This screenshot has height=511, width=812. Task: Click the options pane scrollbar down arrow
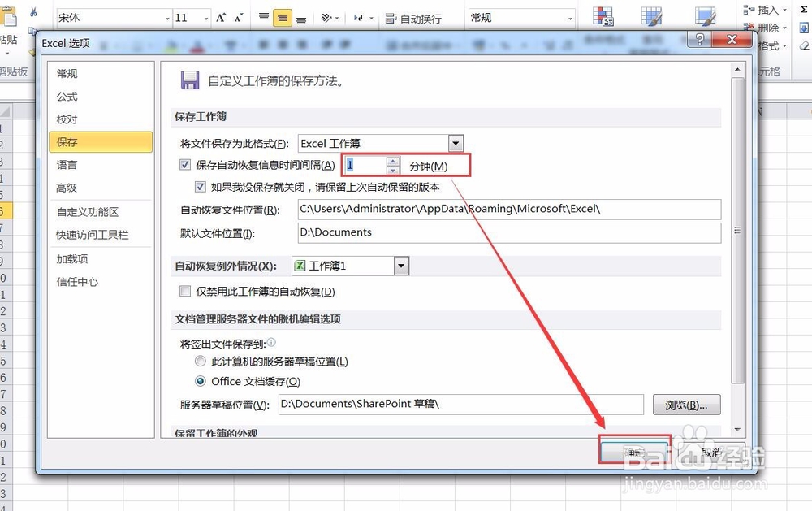[737, 430]
